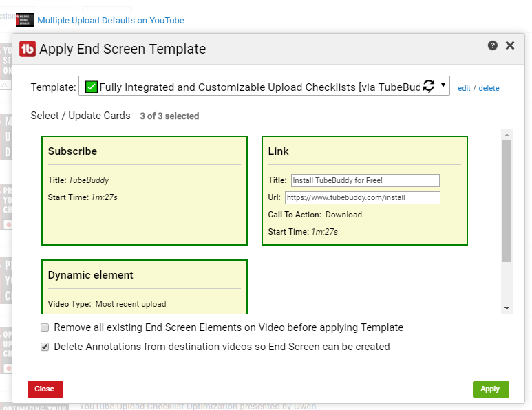This screenshot has width=532, height=410.
Task: Click the red Close button
Action: 45,389
